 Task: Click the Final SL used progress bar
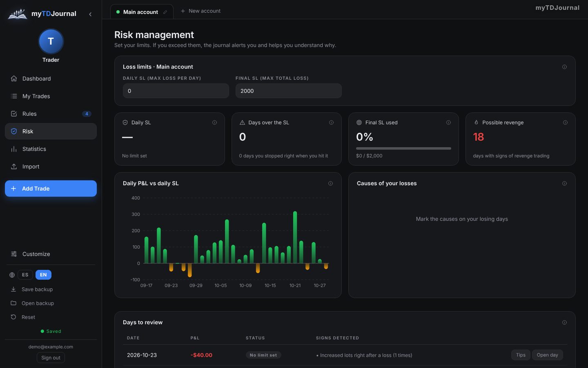[x=403, y=148]
